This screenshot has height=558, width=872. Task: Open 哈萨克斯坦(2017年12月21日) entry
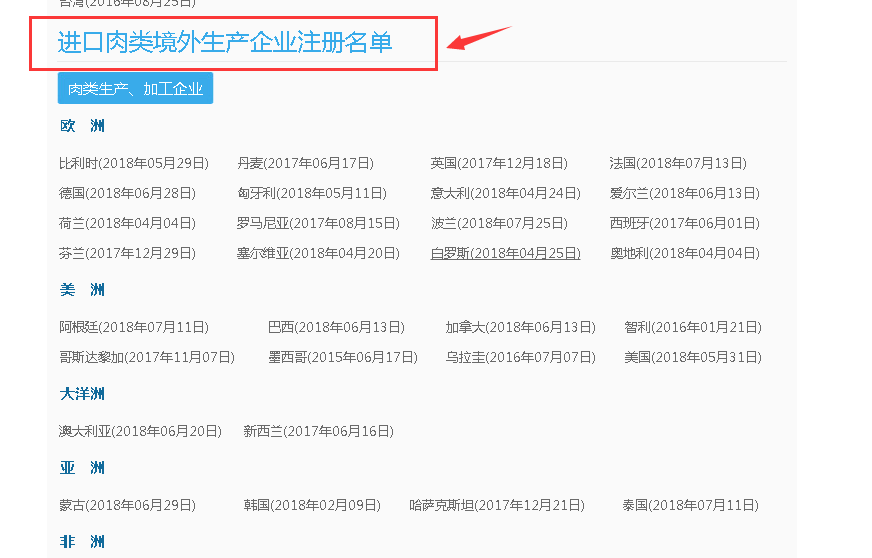click(x=497, y=505)
